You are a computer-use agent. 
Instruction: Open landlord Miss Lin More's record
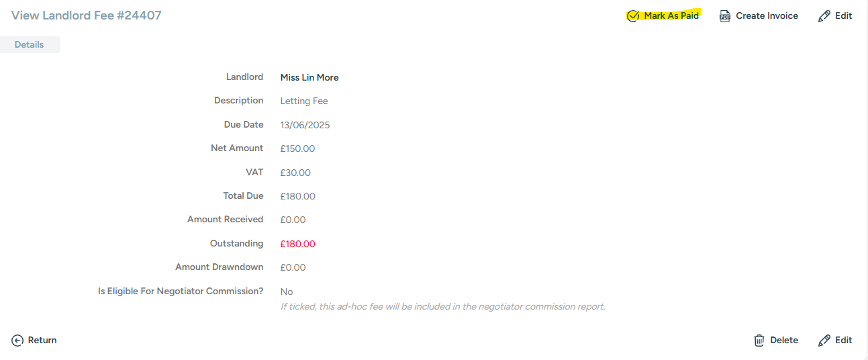coord(309,78)
